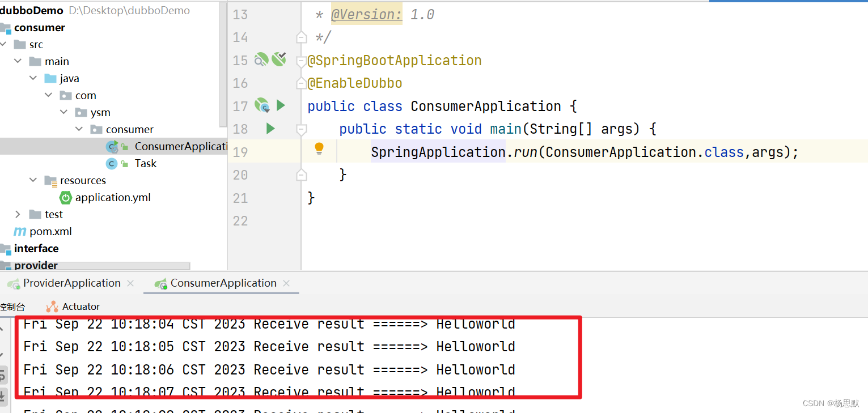Toggle soft-wrap icon in console toolbar

(3, 374)
